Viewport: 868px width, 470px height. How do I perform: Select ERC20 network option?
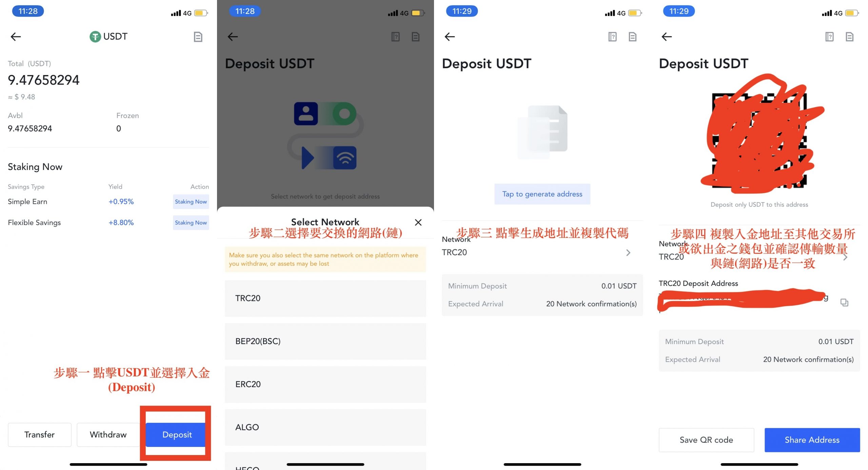tap(325, 384)
